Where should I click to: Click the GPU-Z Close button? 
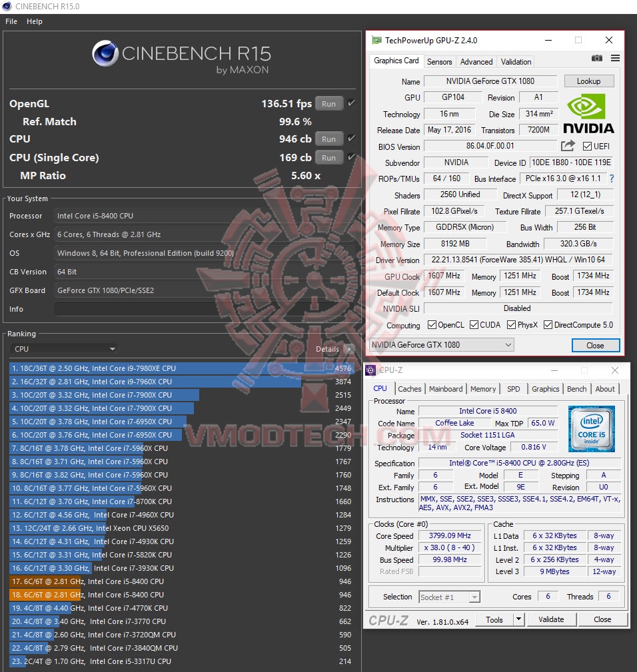click(595, 346)
